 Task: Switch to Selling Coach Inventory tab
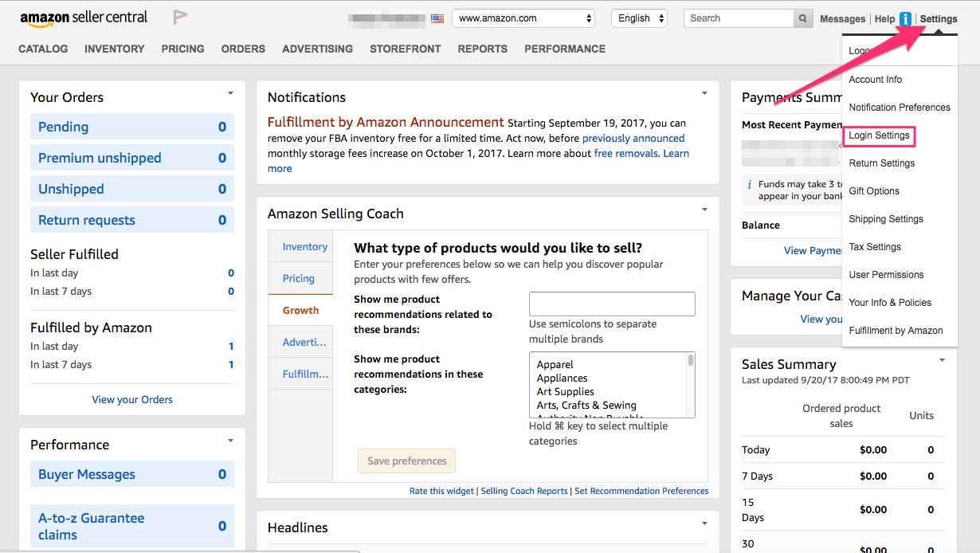click(x=300, y=247)
